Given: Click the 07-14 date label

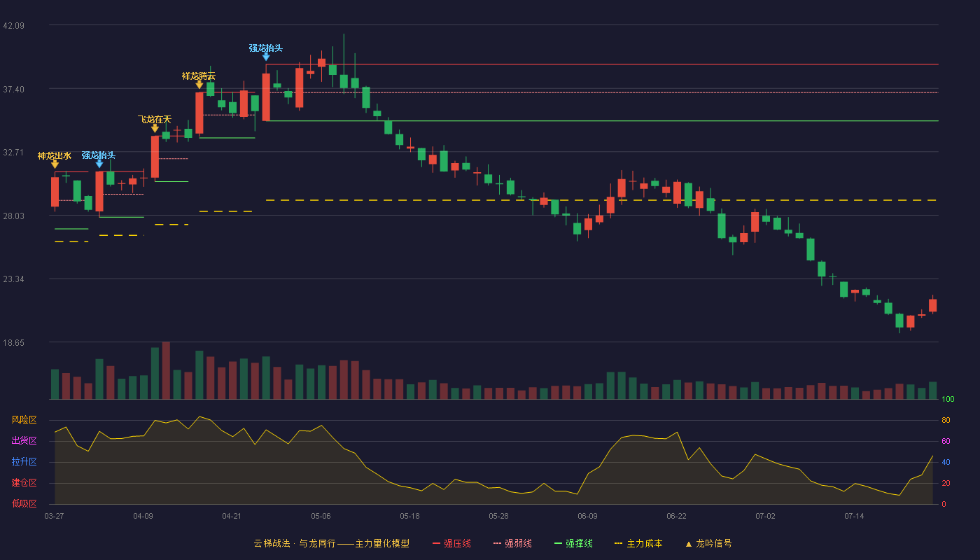Looking at the screenshot, I should click(854, 516).
